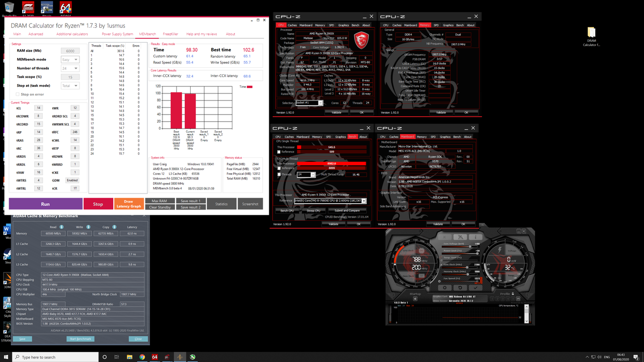Toggle Stop on error checkbox
Image resolution: width=644 pixels, height=362 pixels.
[x=18, y=94]
